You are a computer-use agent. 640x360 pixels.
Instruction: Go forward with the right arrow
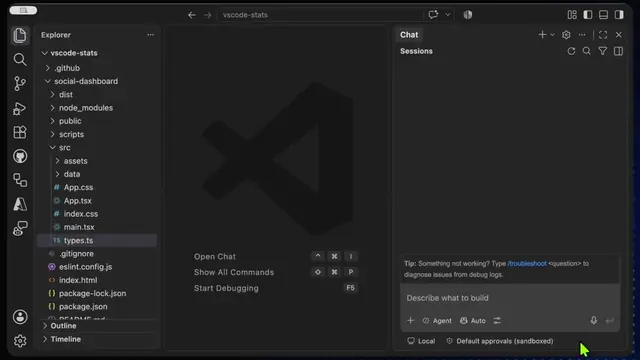[208, 15]
